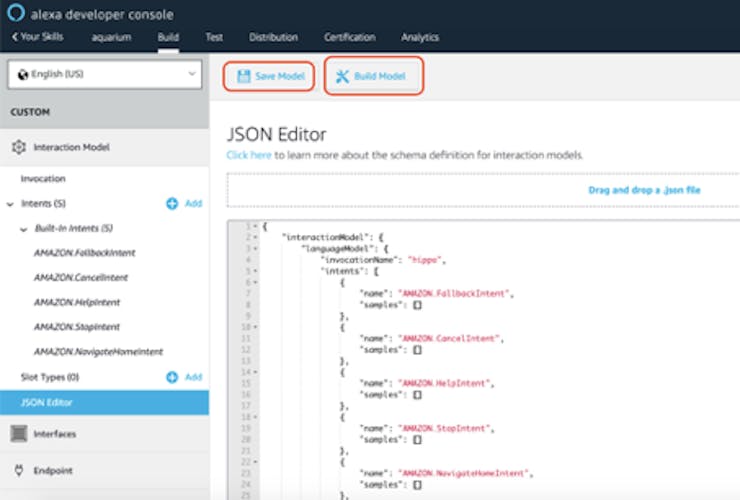Click the globe icon in language selector

pyautogui.click(x=23, y=75)
